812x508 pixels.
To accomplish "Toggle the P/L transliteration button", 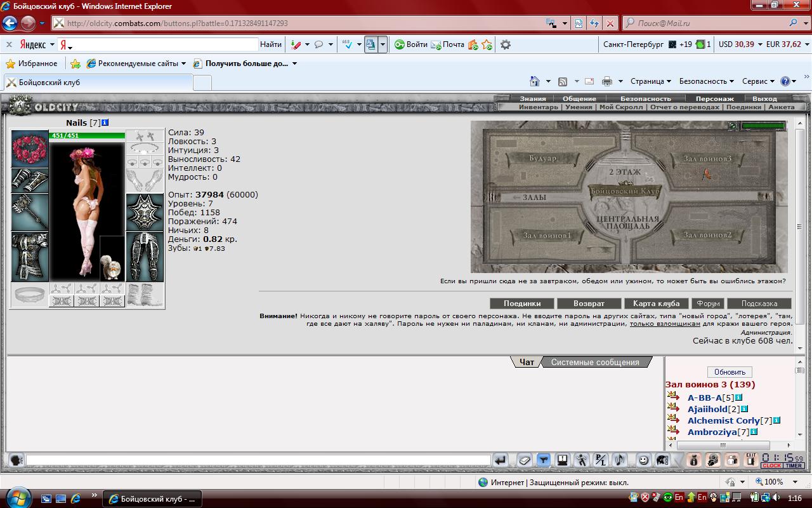I will pyautogui.click(x=600, y=460).
